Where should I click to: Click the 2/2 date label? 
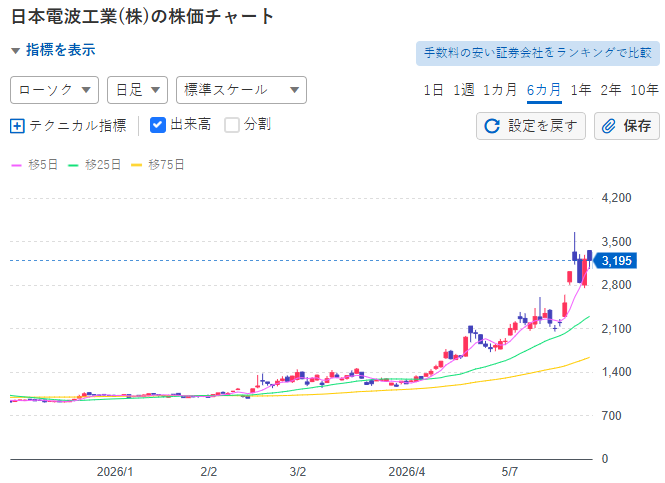(209, 472)
